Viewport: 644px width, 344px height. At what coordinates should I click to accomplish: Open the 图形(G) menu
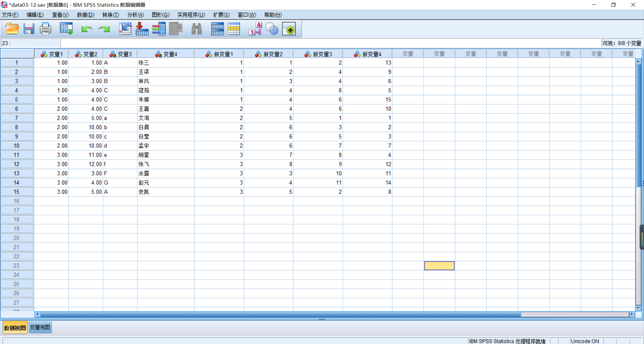pos(161,15)
